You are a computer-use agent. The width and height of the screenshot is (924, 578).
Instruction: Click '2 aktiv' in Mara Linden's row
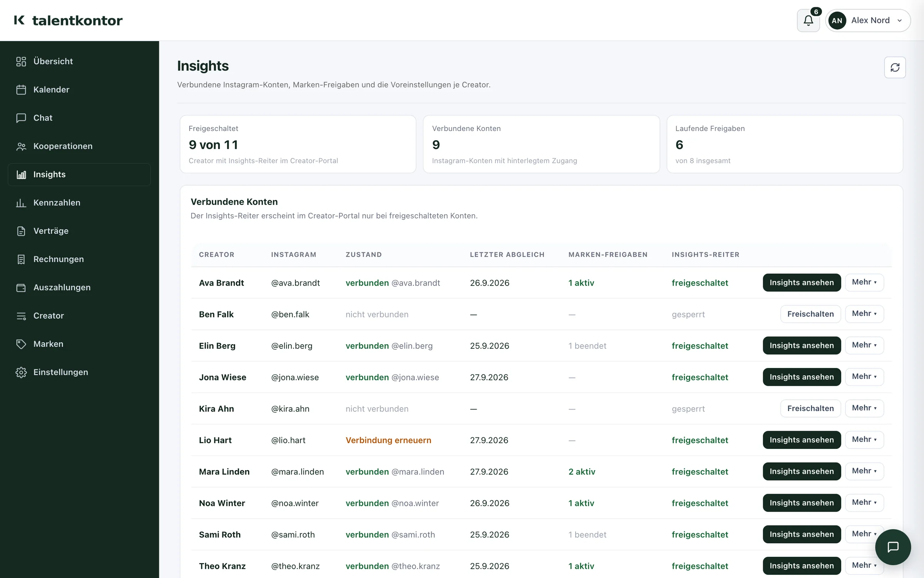[x=582, y=472]
